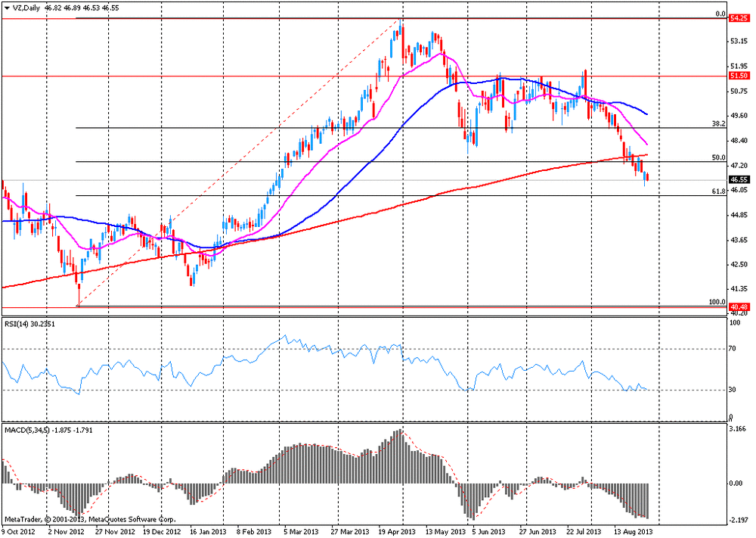Click the 9 Oct 2012 date label
Image resolution: width=756 pixels, height=538 pixels.
pyautogui.click(x=18, y=532)
